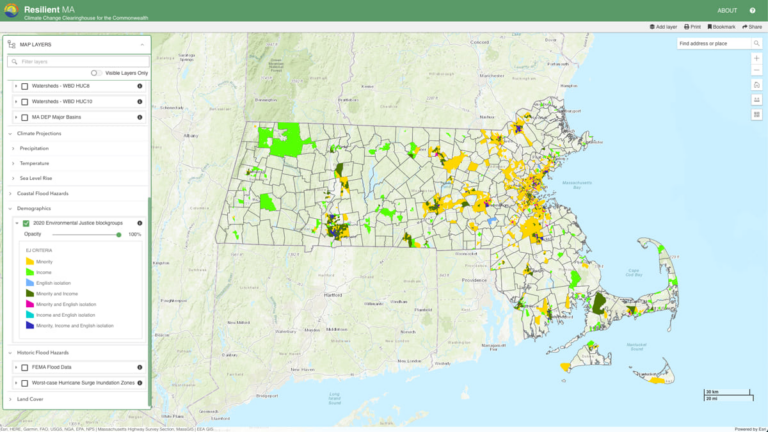768x432 pixels.
Task: Expand the Watersheds - WBD HUC8 arrow
Action: [16, 86]
